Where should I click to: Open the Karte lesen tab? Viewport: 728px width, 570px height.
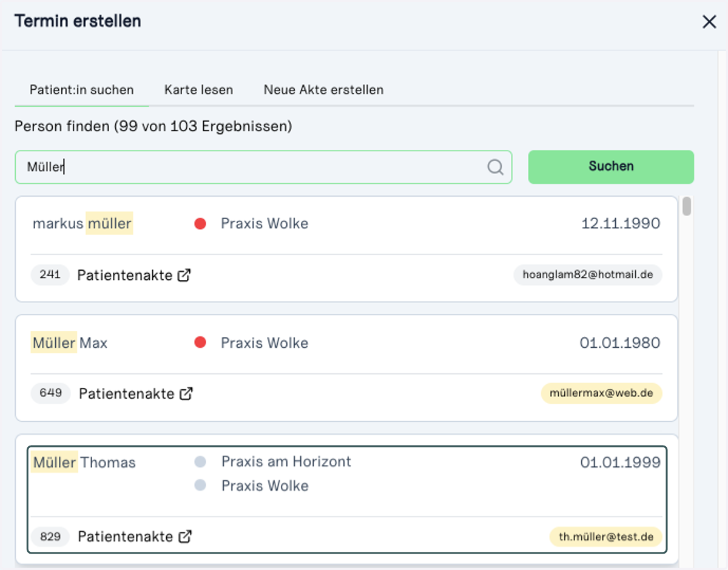pos(198,90)
